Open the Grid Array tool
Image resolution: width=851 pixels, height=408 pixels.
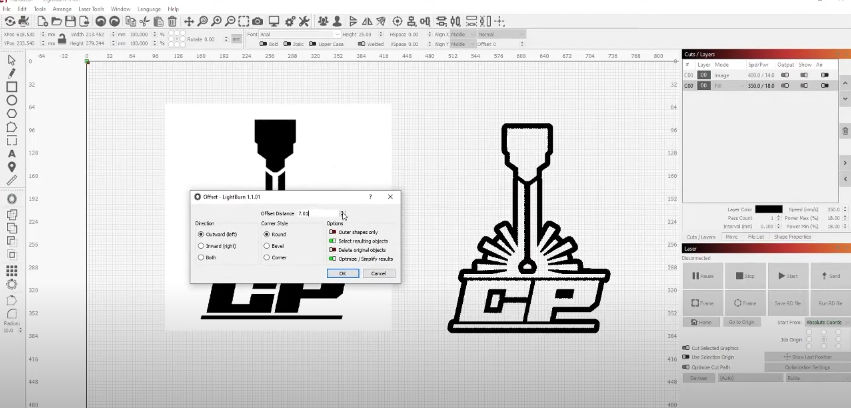[11, 270]
